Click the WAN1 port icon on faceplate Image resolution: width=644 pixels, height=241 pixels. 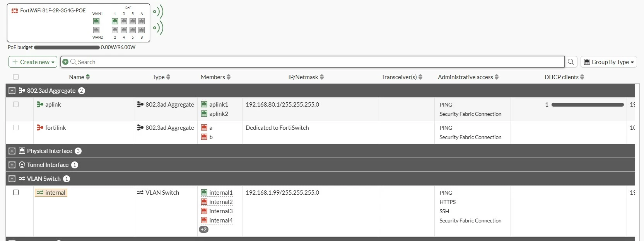(x=96, y=21)
